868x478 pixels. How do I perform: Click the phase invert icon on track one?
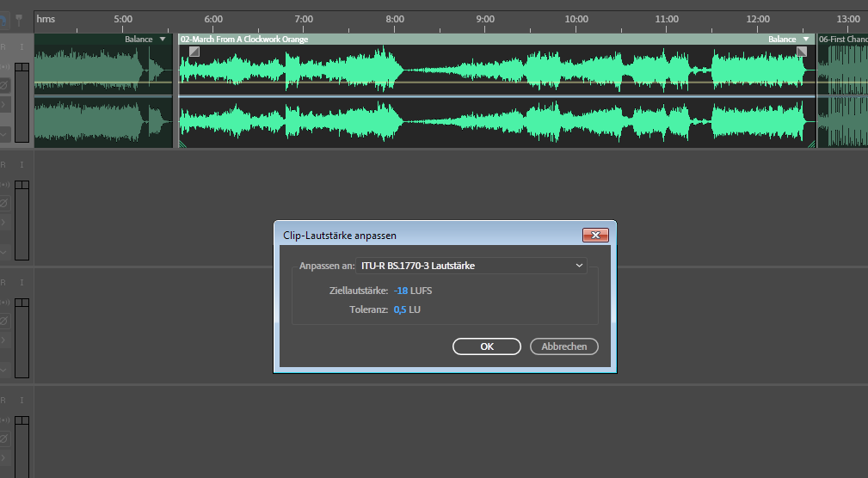[4, 85]
